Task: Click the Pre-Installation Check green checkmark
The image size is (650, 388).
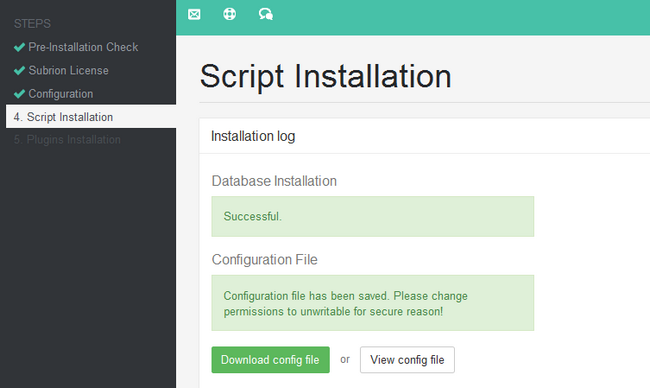Action: click(x=19, y=47)
